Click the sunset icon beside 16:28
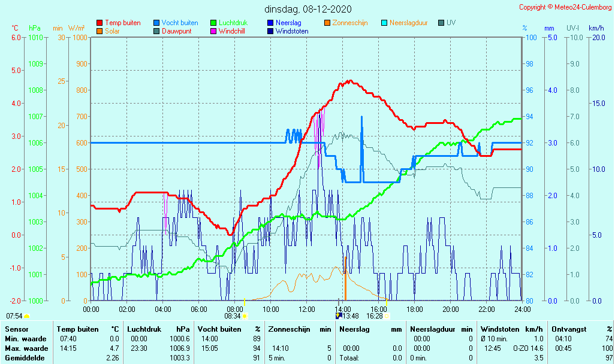The width and height of the screenshot is (615, 364). 387,316
